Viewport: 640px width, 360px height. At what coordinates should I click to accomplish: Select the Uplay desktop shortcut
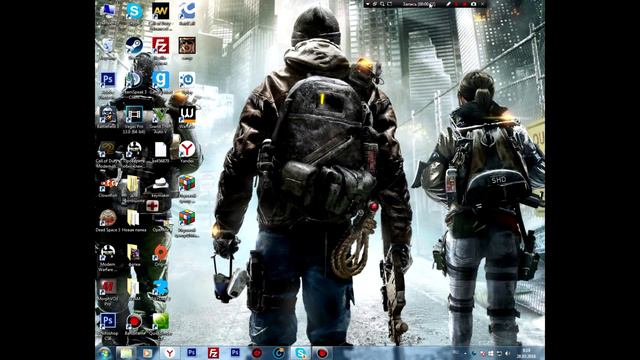pos(187,80)
